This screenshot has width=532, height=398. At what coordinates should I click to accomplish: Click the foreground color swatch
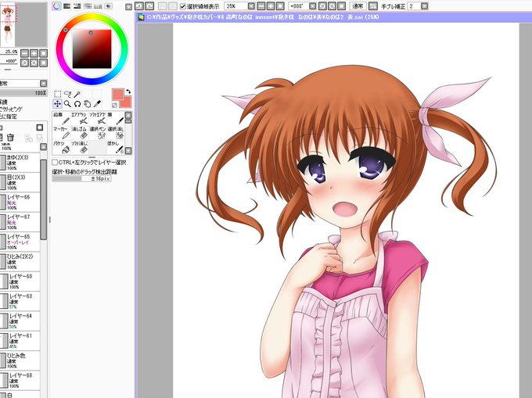click(117, 95)
